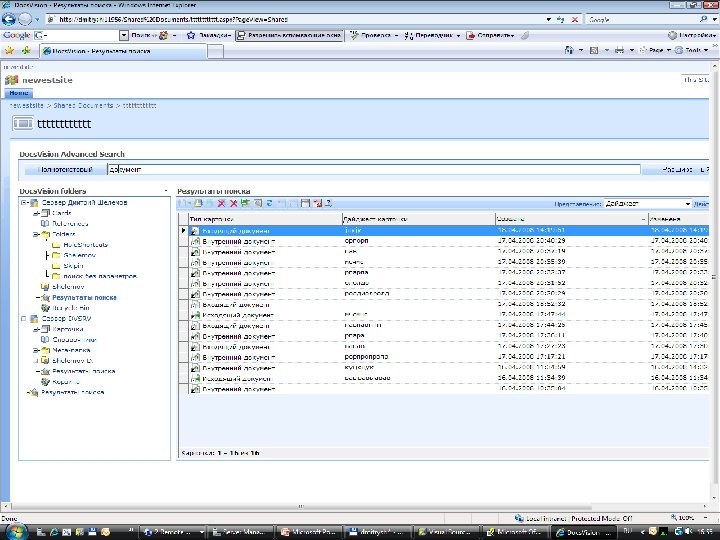
Task: Open the Проверка menu in the Google toolbar
Action: pyautogui.click(x=374, y=35)
